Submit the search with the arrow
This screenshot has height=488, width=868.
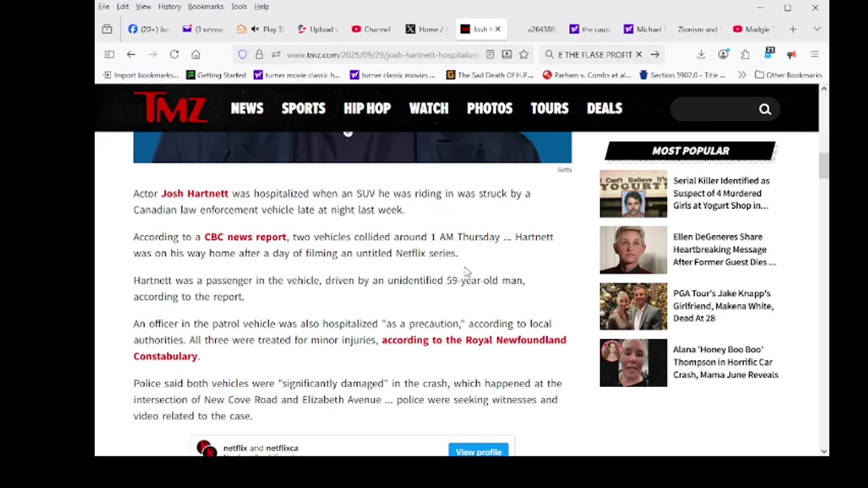click(x=655, y=54)
